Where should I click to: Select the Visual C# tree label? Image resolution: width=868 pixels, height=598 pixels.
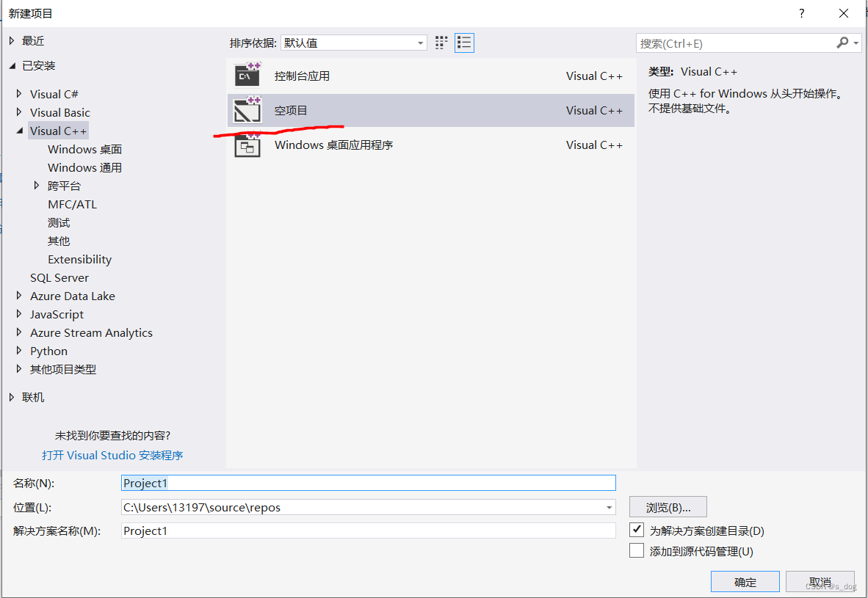[x=54, y=94]
